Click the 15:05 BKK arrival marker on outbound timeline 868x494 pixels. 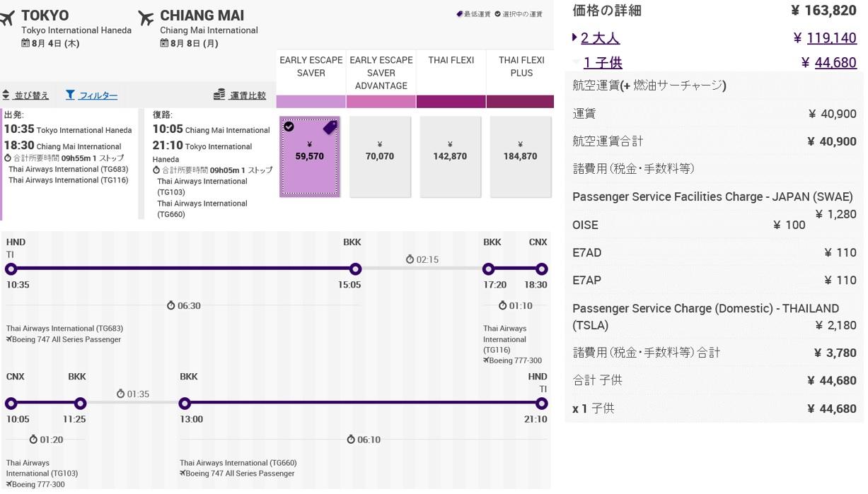pos(355,269)
